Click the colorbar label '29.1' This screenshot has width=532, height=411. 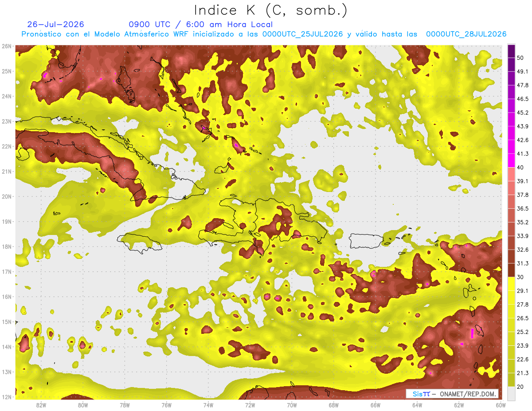[x=523, y=290]
